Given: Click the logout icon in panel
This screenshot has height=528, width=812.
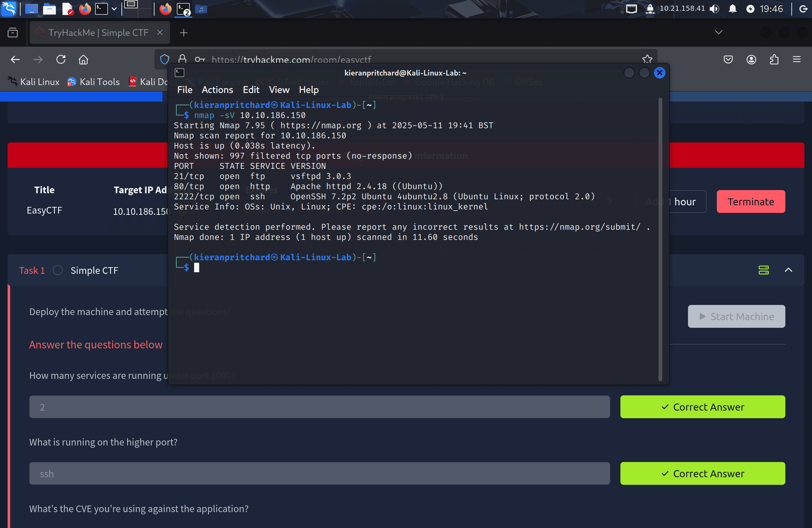Looking at the screenshot, I should [x=803, y=9].
